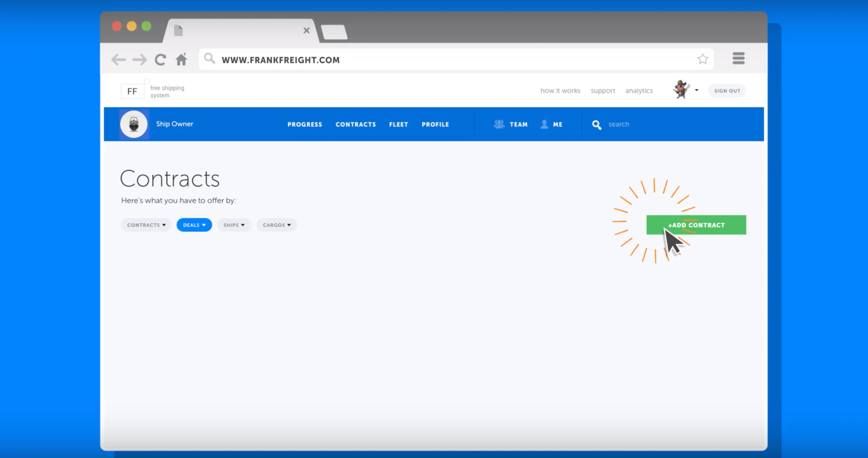Open the Progress menu item
The height and width of the screenshot is (458, 868).
(305, 124)
